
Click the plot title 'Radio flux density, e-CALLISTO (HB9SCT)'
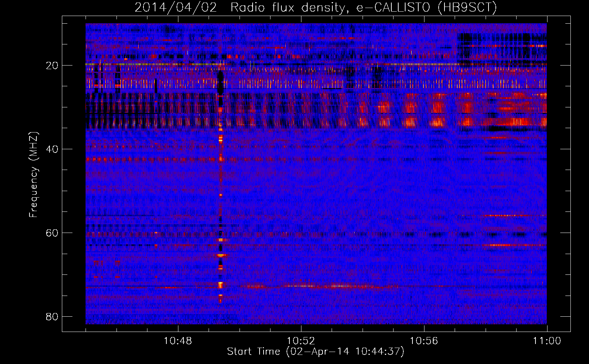364,7
